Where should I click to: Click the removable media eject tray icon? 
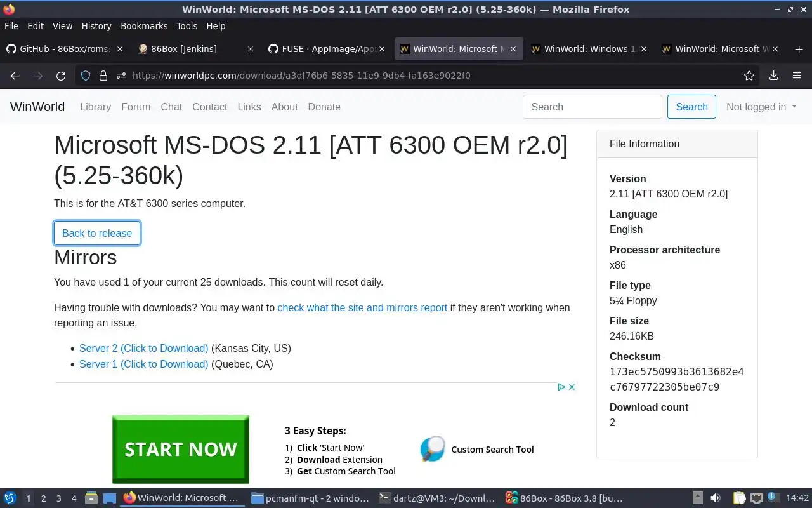(x=698, y=498)
